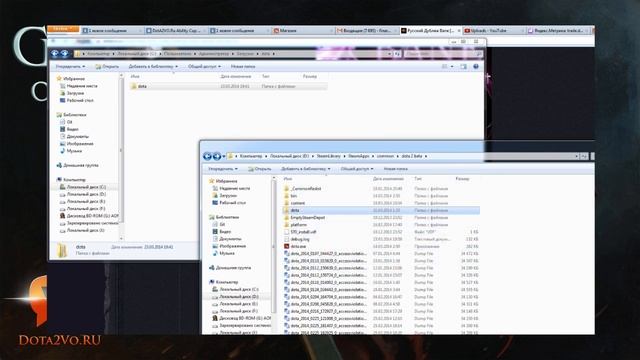Click Back arrow in the rear Explorer window

(x=55, y=53)
